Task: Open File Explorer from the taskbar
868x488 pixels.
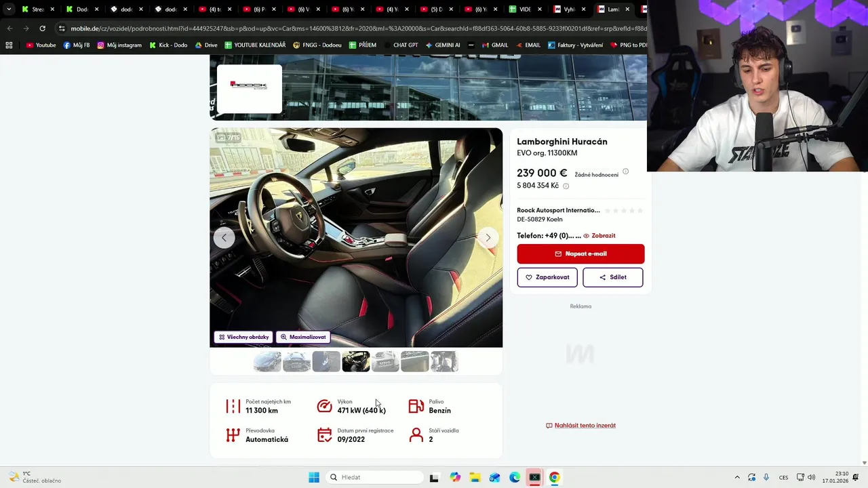Action: (x=475, y=477)
